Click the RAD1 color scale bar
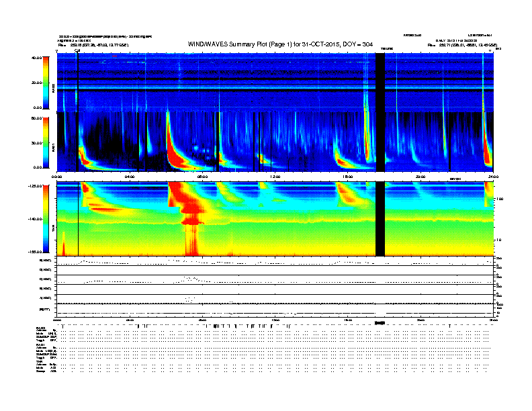Screen dimensions: 532x411 46,143
